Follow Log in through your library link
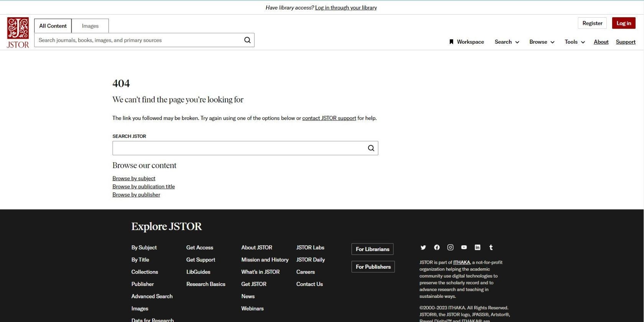644x322 pixels. point(346,8)
